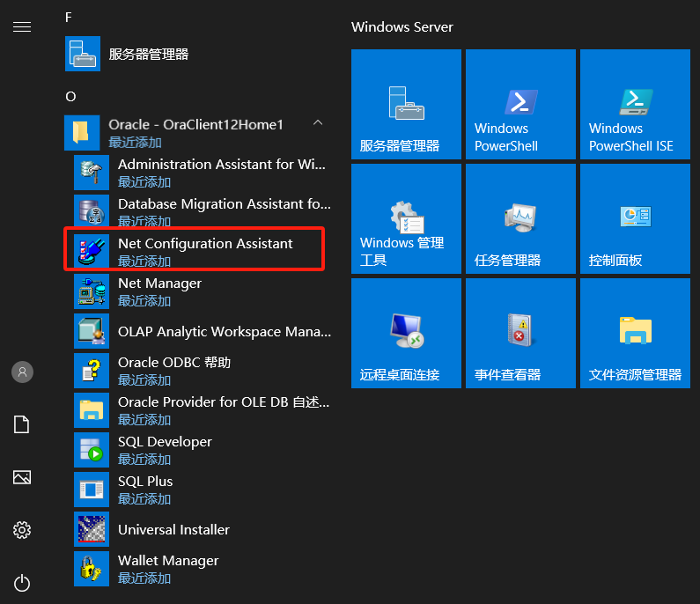700x604 pixels.
Task: Open Database Migration Assistant icon
Action: point(92,212)
